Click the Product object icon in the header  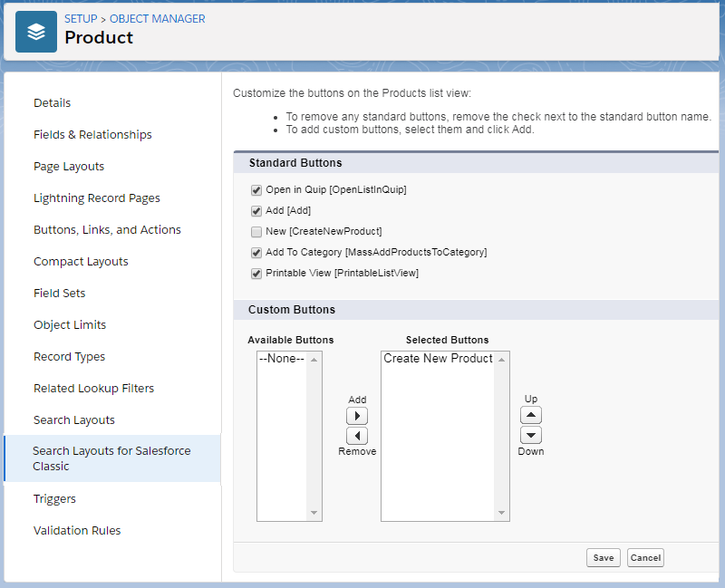35,30
